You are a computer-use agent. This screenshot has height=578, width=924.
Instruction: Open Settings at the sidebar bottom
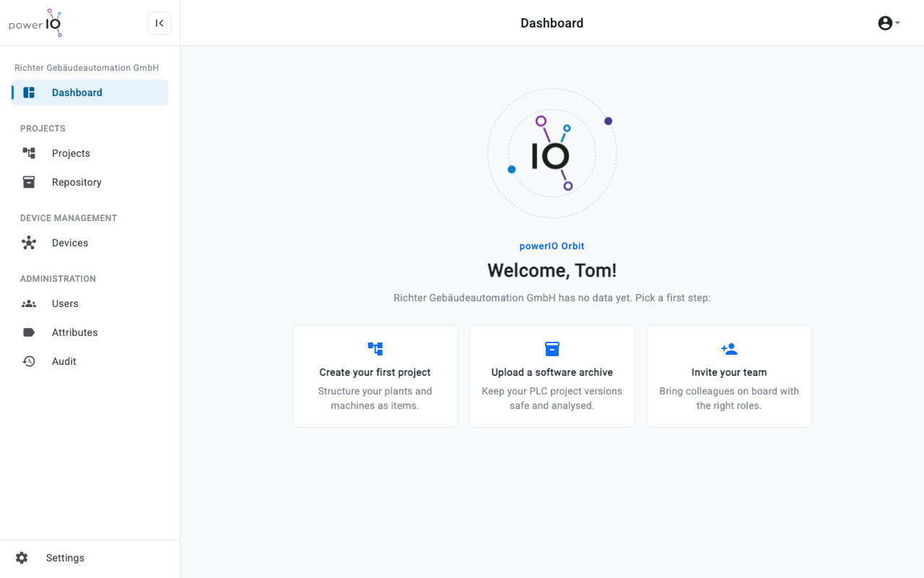pyautogui.click(x=90, y=558)
